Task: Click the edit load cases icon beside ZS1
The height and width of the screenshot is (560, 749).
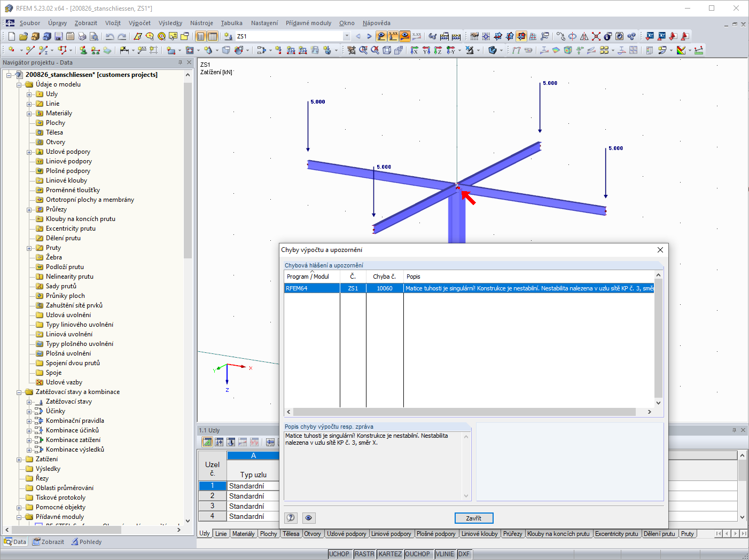Action: coord(228,36)
